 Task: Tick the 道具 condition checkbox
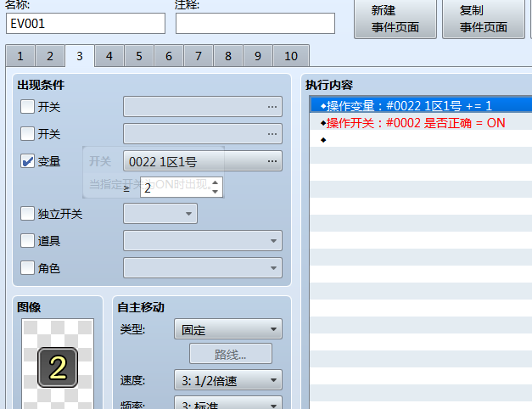point(27,241)
